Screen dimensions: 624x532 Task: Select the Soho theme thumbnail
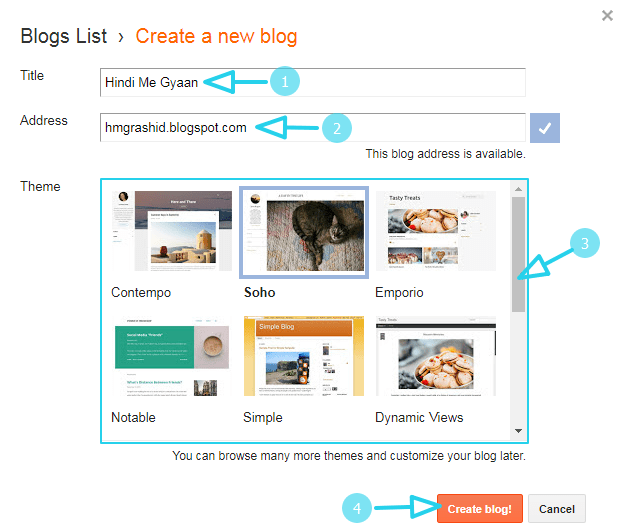point(304,232)
